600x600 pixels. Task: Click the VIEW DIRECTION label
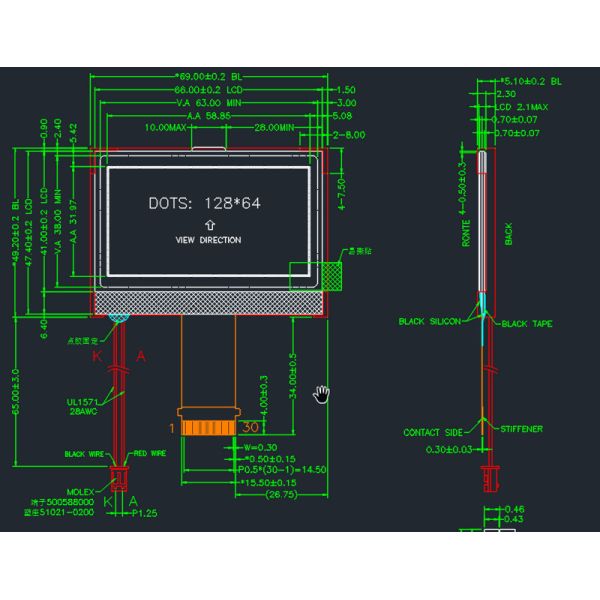coord(208,240)
